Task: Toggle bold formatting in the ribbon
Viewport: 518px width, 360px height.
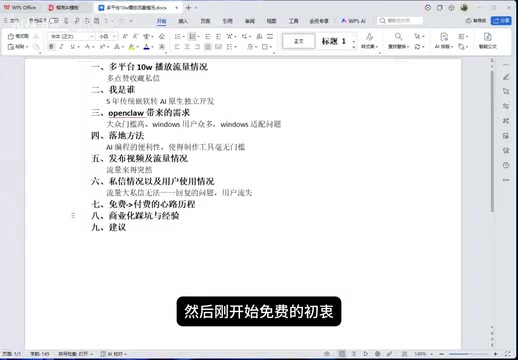Action: tap(51, 47)
